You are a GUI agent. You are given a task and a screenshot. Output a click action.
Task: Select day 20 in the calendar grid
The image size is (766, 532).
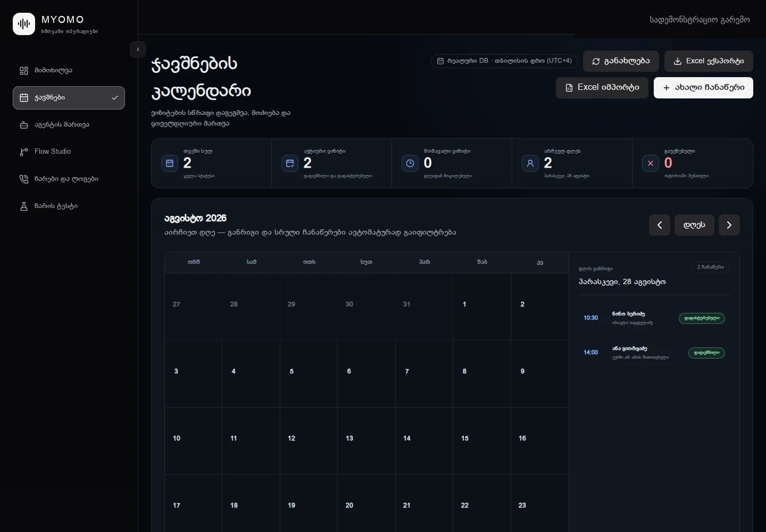[367, 503]
